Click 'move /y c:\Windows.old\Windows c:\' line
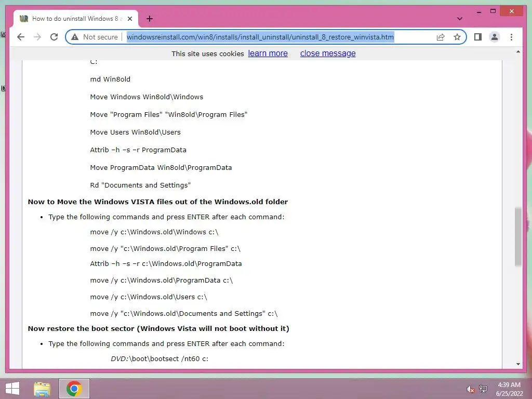 tap(154, 232)
